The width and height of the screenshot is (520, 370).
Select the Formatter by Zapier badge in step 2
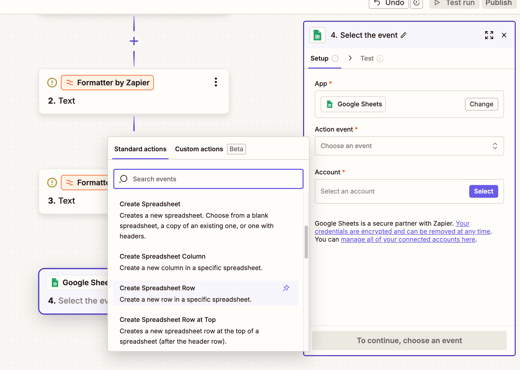tap(107, 83)
